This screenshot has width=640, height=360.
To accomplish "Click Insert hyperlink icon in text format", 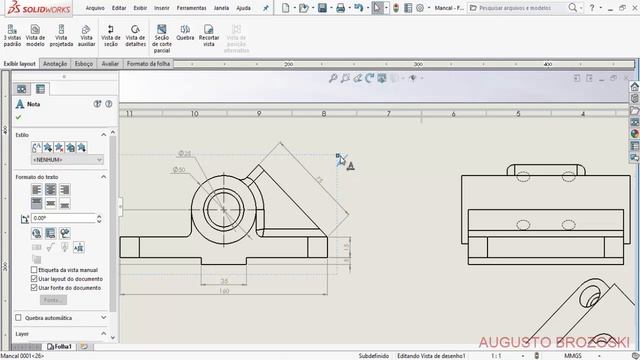I will (x=36, y=233).
